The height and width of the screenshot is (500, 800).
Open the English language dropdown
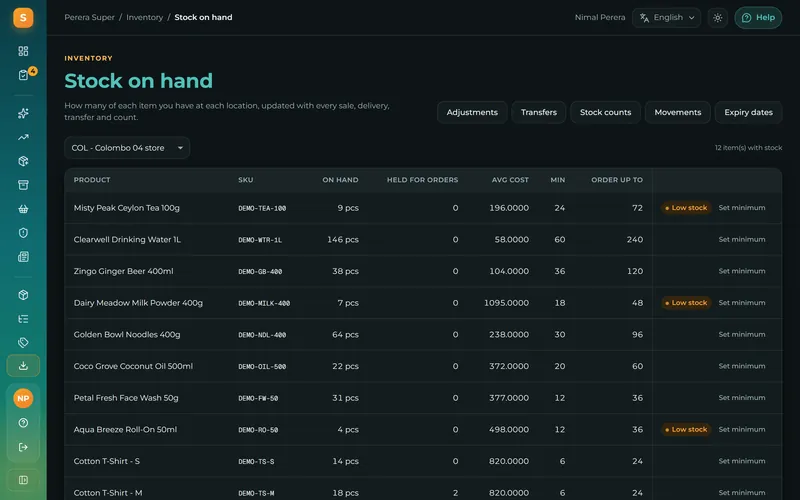coord(666,18)
